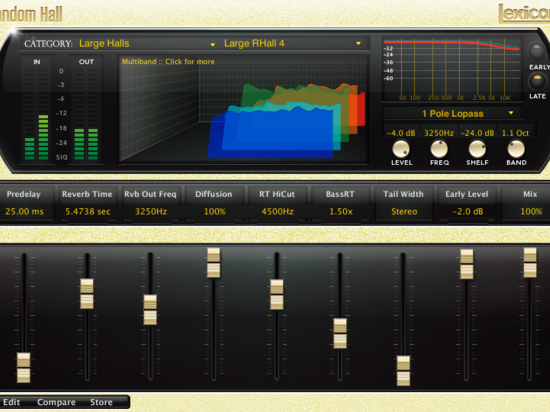Click the Tail Width slider handle
This screenshot has width=550, height=412.
(403, 371)
